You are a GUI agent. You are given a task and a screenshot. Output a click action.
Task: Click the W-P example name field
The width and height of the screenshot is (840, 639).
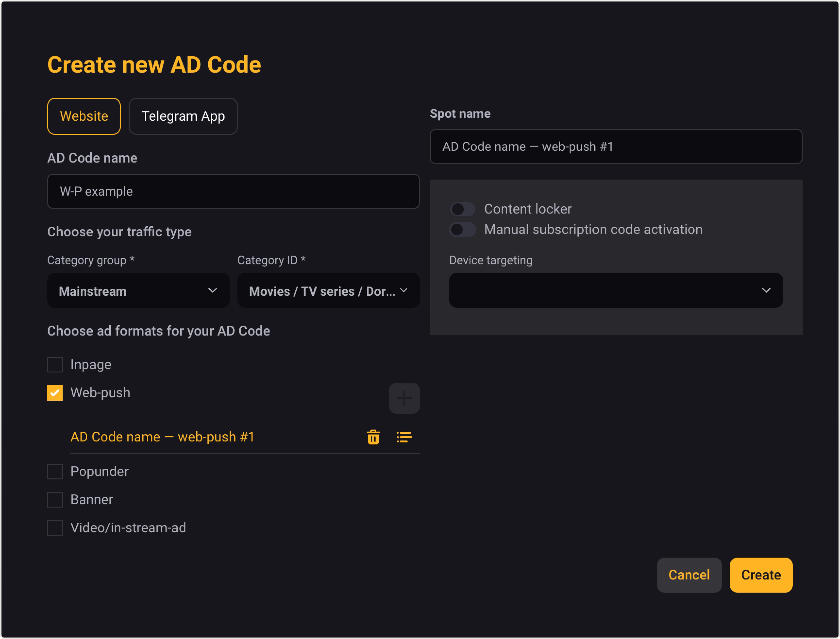click(233, 191)
